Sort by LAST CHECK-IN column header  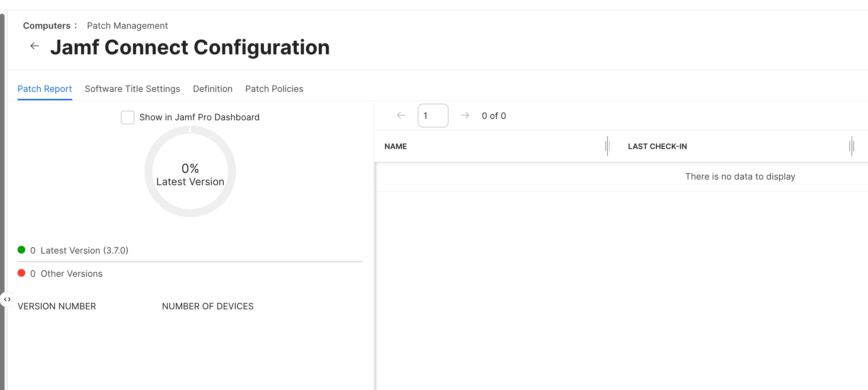pos(657,146)
